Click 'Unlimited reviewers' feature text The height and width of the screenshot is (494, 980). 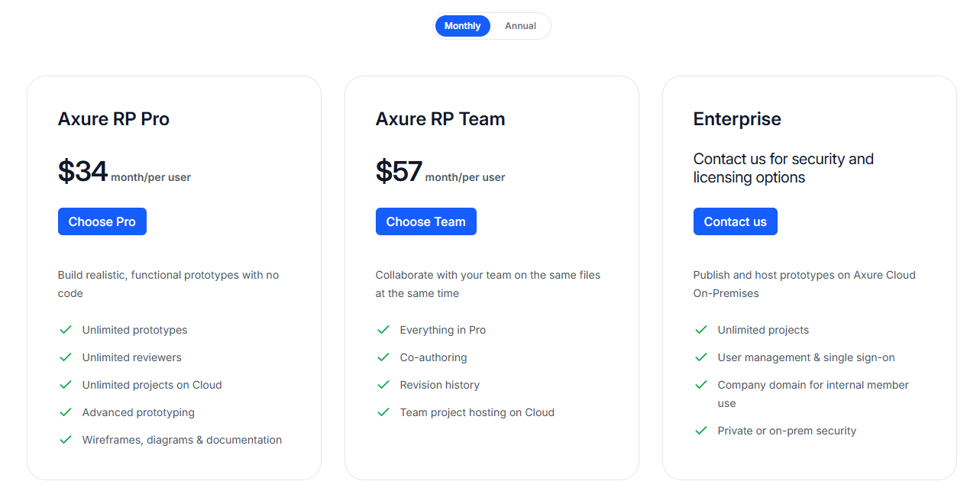(132, 357)
